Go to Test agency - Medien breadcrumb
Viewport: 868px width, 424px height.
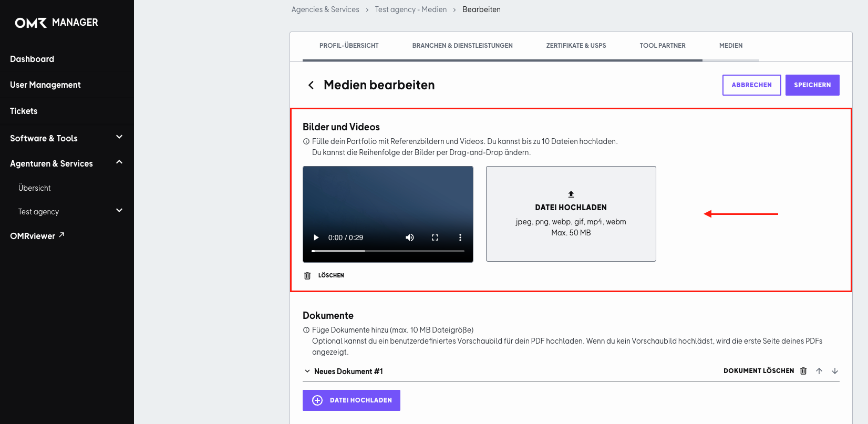(411, 9)
